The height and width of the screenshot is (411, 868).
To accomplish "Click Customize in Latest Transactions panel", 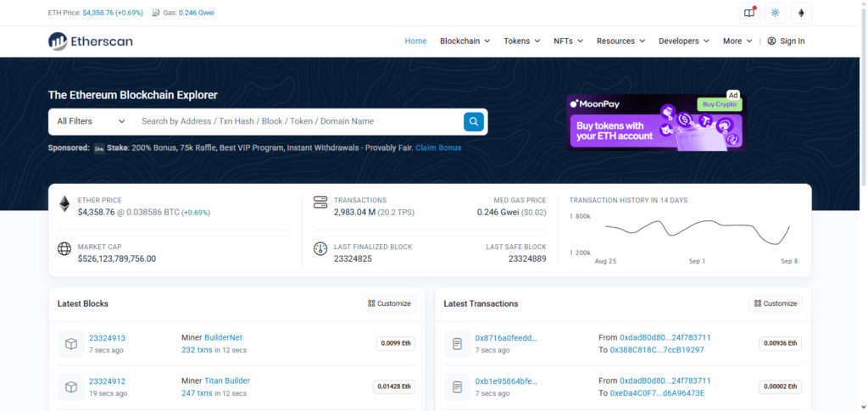I will [775, 303].
